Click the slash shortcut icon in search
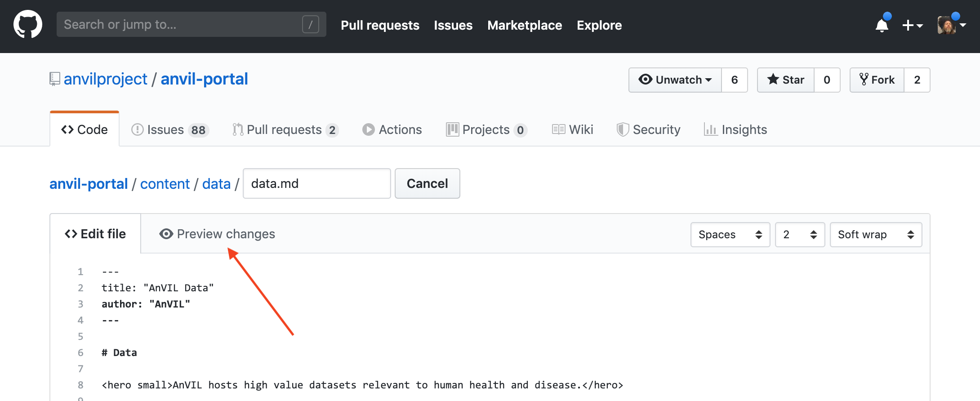Image resolution: width=980 pixels, height=401 pixels. click(311, 24)
